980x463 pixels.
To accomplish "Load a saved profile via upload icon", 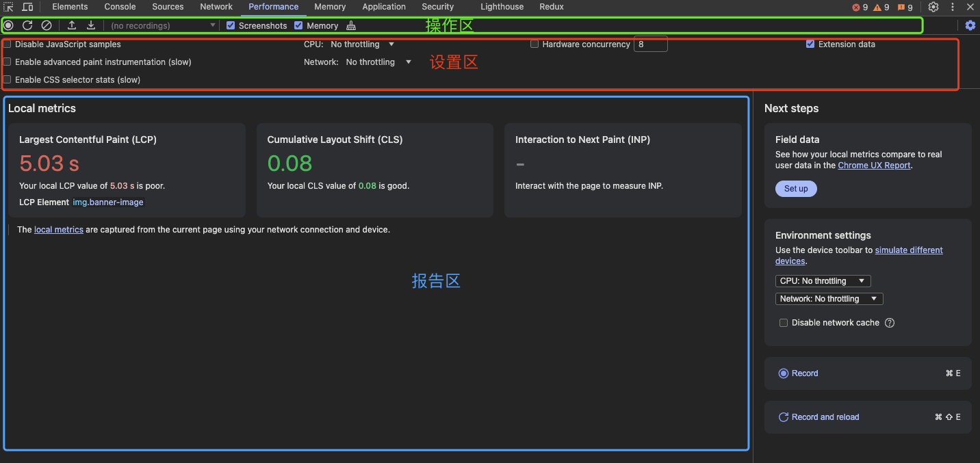I will 71,25.
